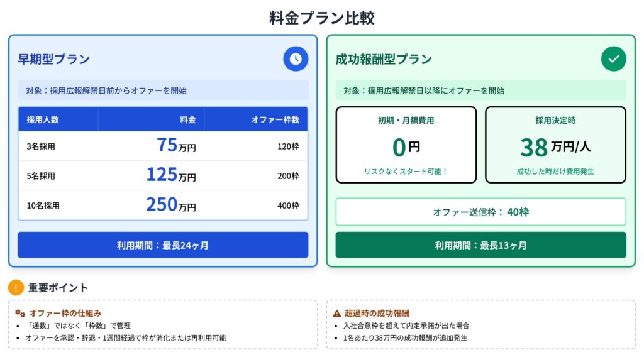Click the 料金プラン比較 page title
The height and width of the screenshot is (362, 644).
point(322,18)
